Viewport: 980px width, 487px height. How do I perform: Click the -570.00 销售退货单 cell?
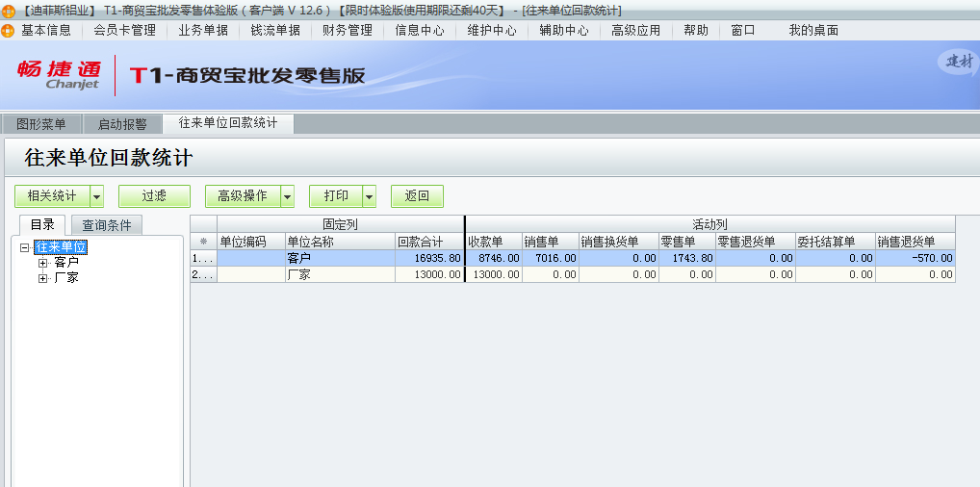pyautogui.click(x=915, y=258)
